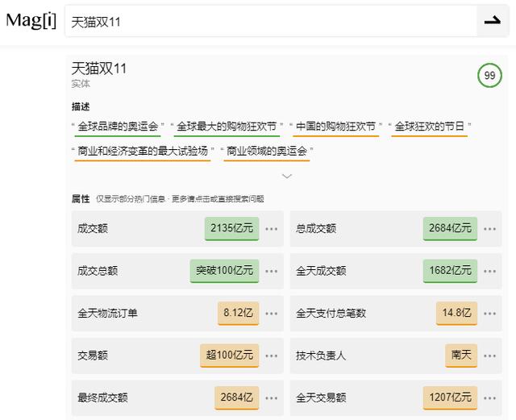Click the 交易额 attribute label

pos(93,356)
